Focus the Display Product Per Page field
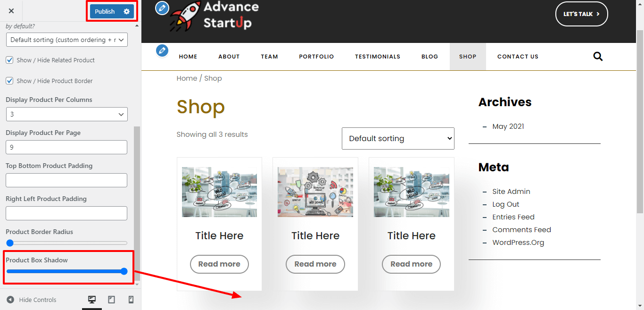Viewport: 644px width, 310px height. tap(66, 147)
